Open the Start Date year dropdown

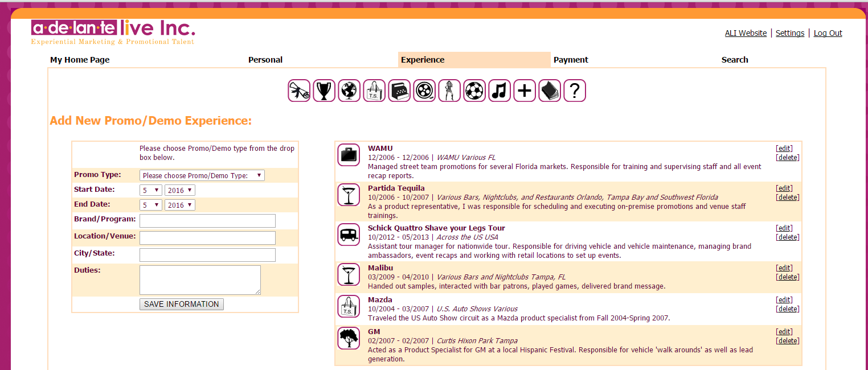pyautogui.click(x=180, y=190)
